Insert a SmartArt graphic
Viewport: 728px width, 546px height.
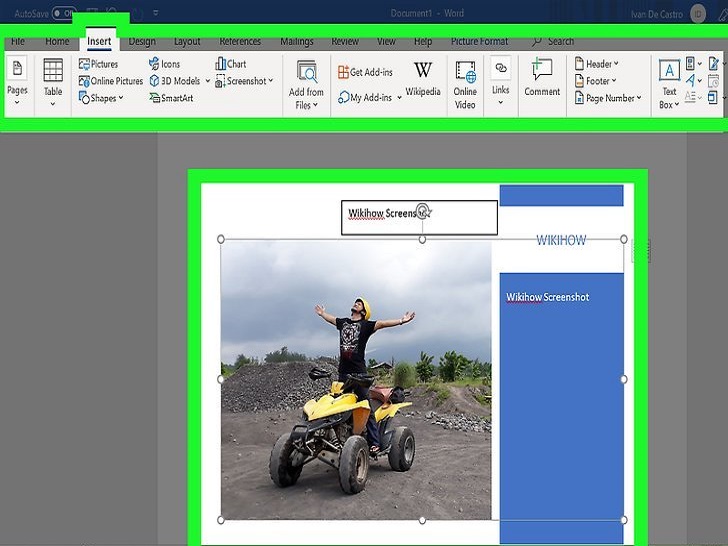click(x=170, y=98)
